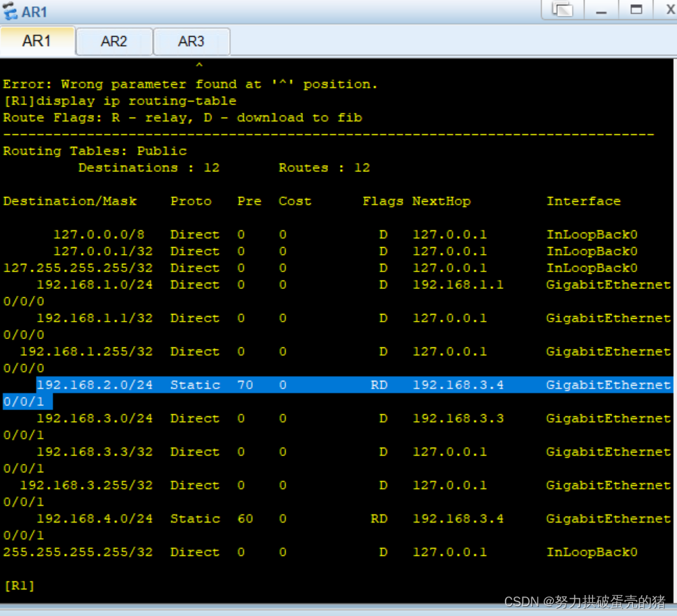The image size is (677, 616).
Task: Click the 'Destinations : 12' value
Action: pyautogui.click(x=149, y=168)
